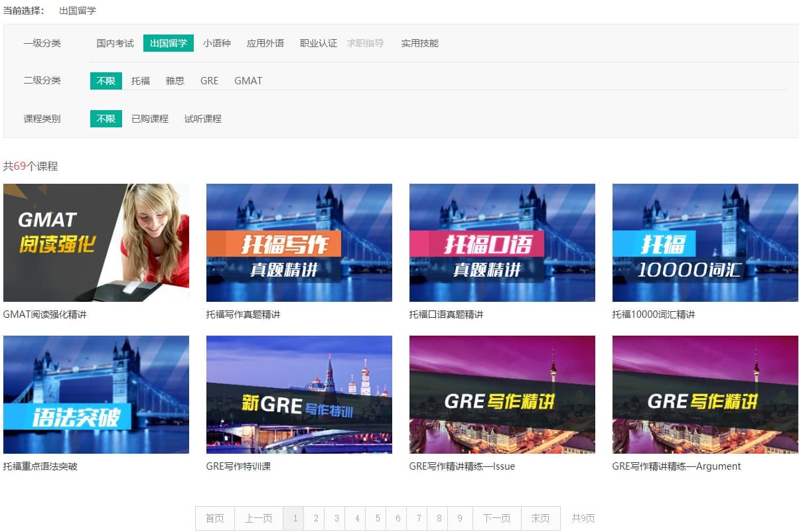The height and width of the screenshot is (532, 799).
Task: Click the 共69个课程 count text
Action: [31, 166]
